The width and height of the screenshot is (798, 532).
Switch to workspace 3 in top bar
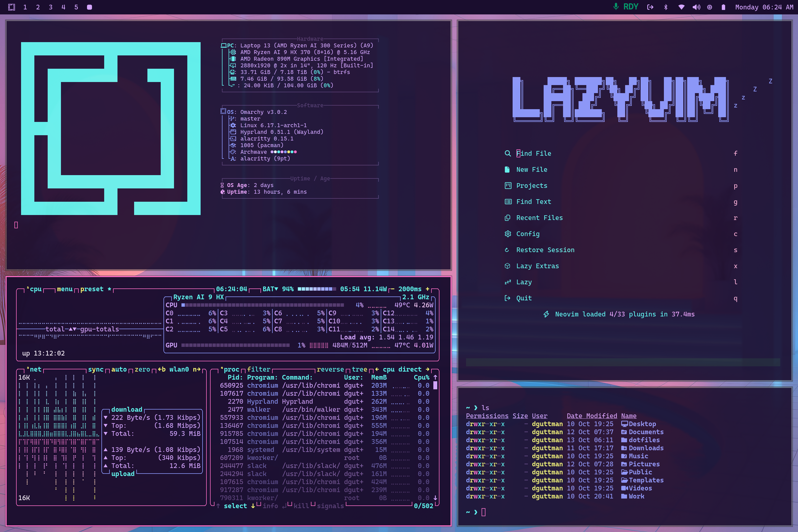click(x=50, y=7)
